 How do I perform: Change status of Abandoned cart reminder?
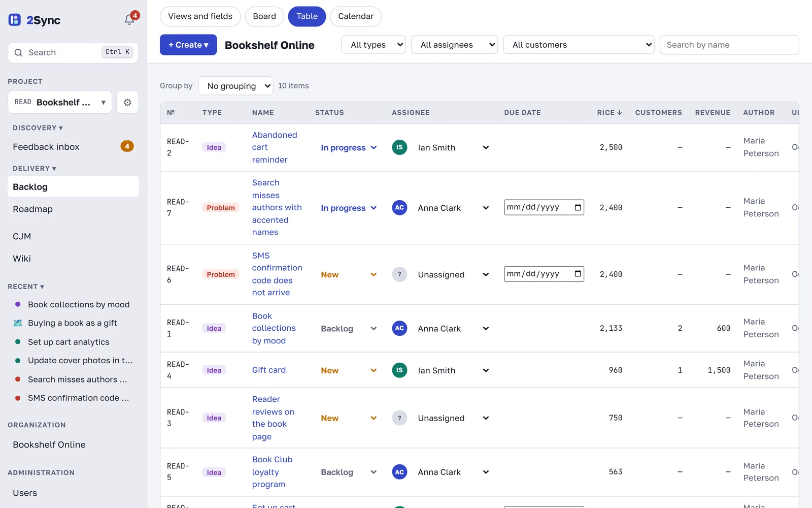(x=349, y=148)
